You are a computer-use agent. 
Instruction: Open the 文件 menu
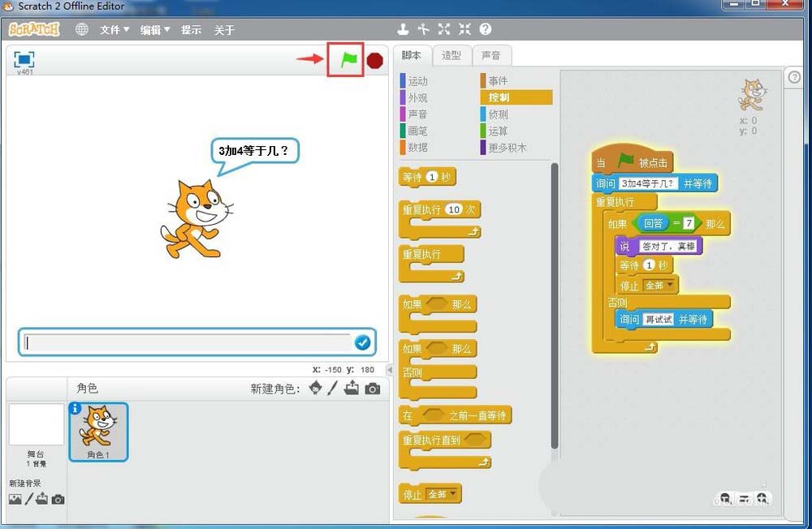pos(114,30)
